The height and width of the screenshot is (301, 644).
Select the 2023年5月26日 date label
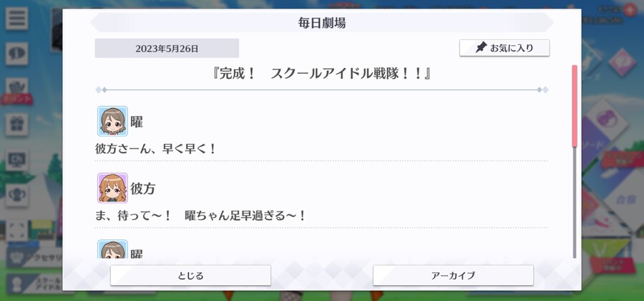click(x=167, y=49)
